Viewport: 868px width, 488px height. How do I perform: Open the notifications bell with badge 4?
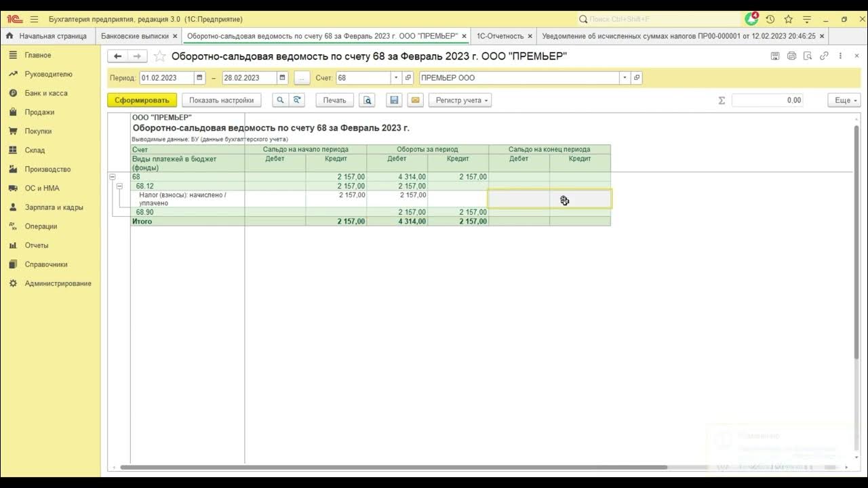click(x=751, y=19)
